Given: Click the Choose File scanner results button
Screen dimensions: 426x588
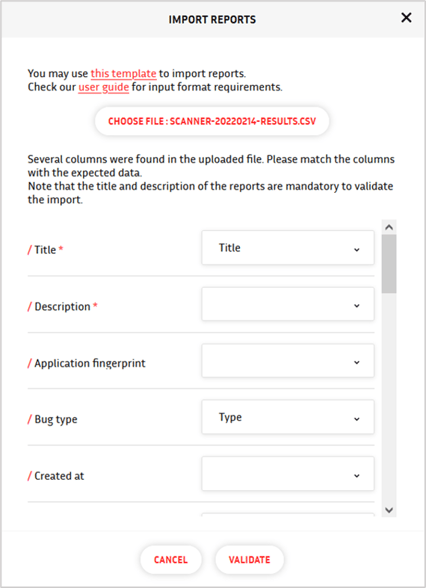Looking at the screenshot, I should (x=212, y=121).
